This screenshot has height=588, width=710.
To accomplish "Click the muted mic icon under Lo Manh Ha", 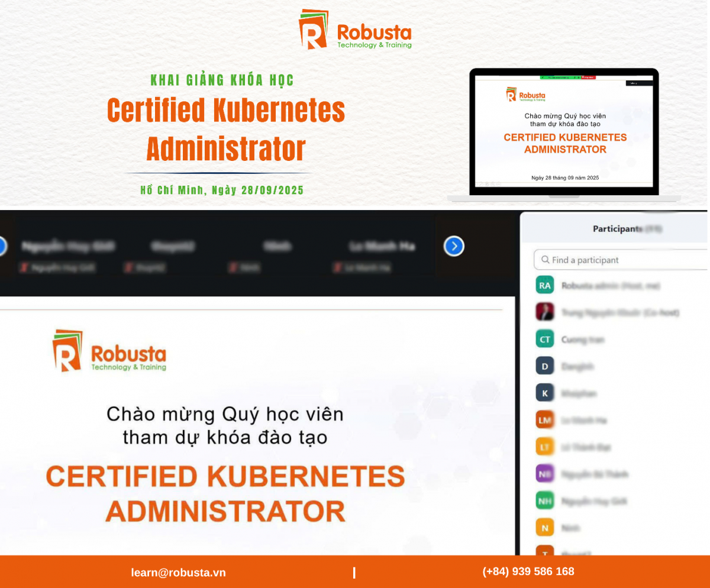I will pyautogui.click(x=338, y=268).
